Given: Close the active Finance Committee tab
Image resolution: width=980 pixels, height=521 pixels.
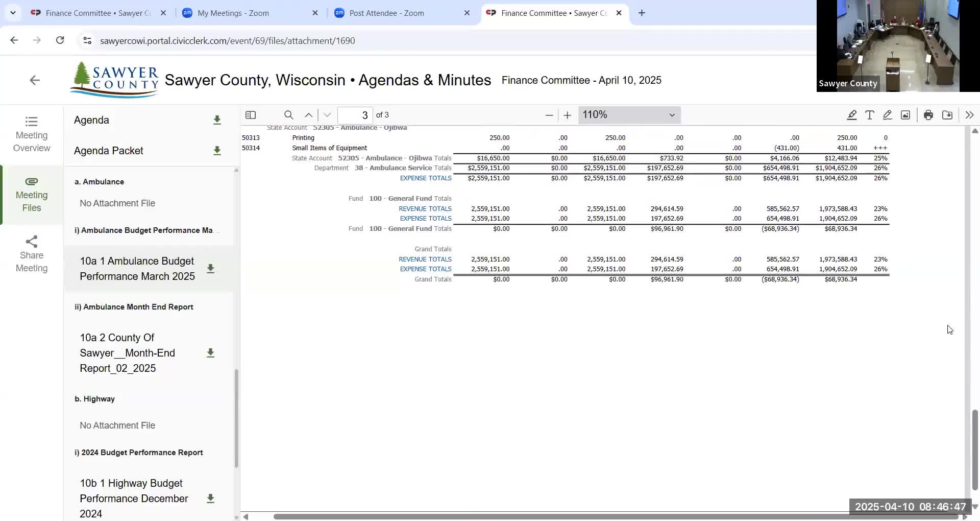Looking at the screenshot, I should 619,13.
